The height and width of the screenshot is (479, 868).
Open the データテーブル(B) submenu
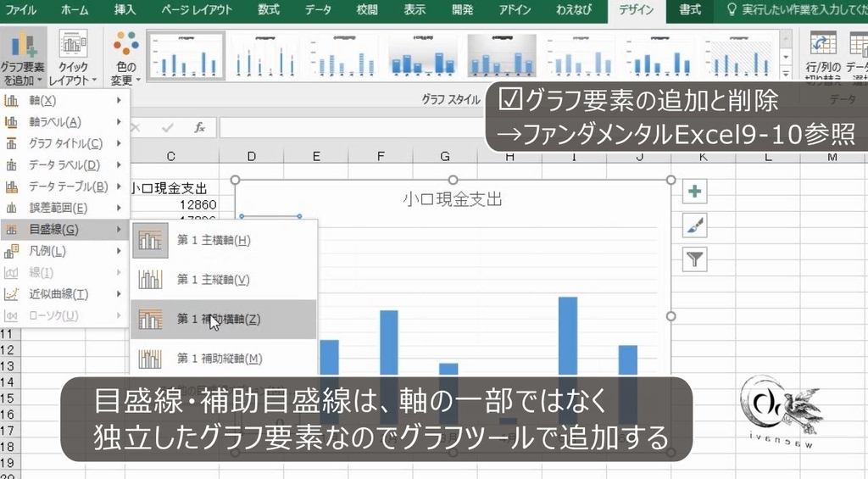point(64,187)
